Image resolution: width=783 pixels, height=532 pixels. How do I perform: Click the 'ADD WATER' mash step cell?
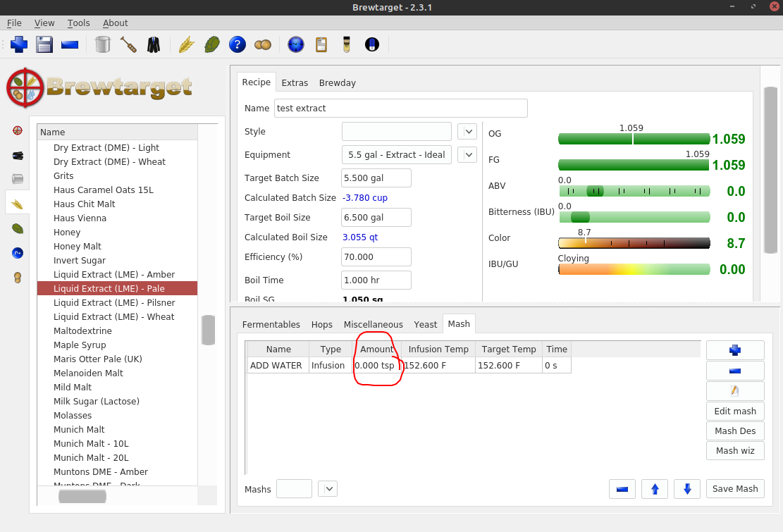pos(278,365)
